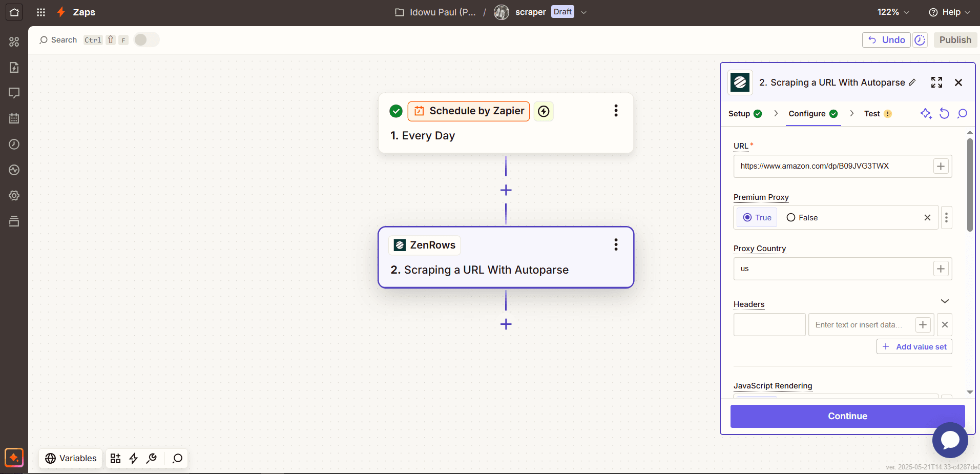Close the step configuration panel
The height and width of the screenshot is (474, 980).
click(958, 83)
